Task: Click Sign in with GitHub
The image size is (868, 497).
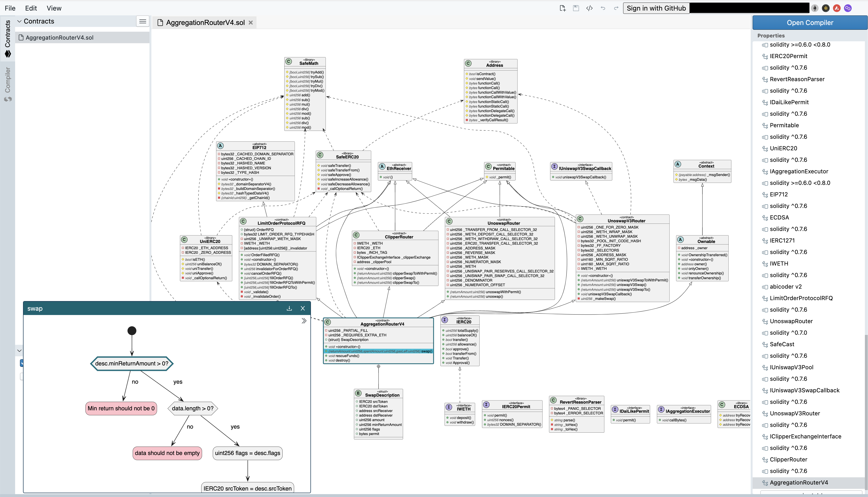Action: [x=656, y=8]
